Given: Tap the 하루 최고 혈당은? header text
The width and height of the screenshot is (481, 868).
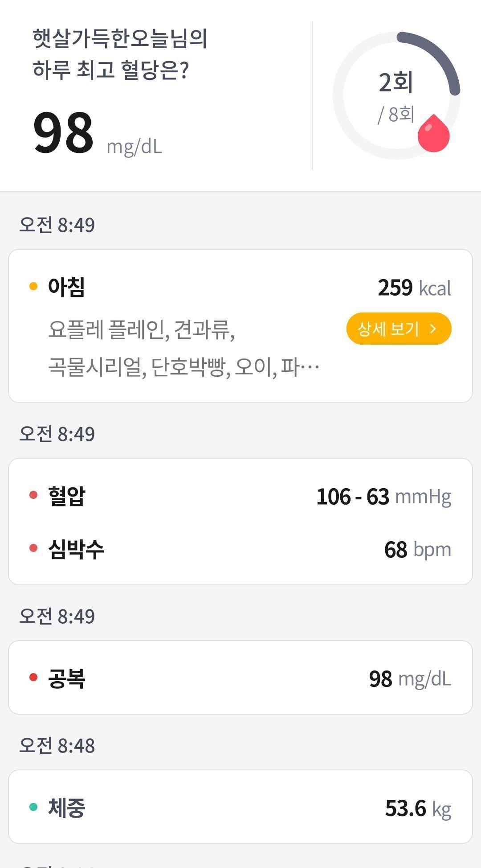Looking at the screenshot, I should (111, 70).
